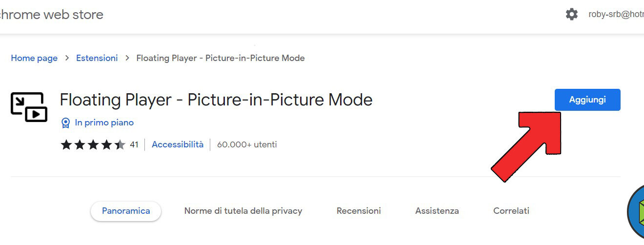Show the Correlati tab

[x=511, y=211]
